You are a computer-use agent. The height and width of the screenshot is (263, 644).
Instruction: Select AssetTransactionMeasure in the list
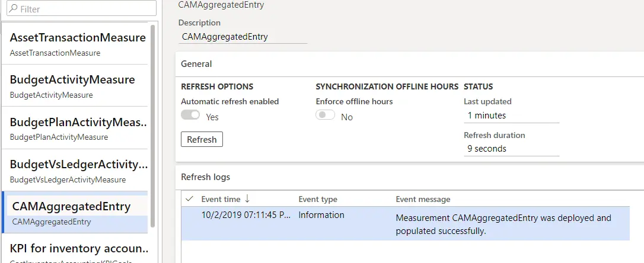pos(75,43)
